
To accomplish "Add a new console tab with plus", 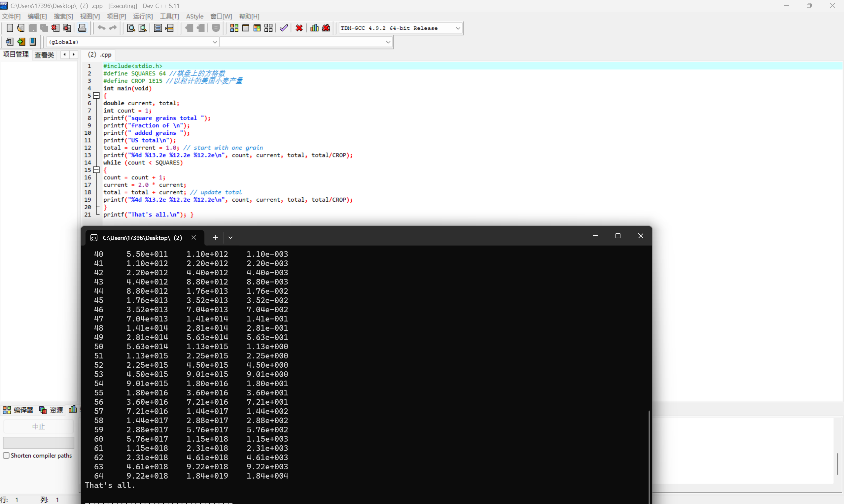I will 215,238.
